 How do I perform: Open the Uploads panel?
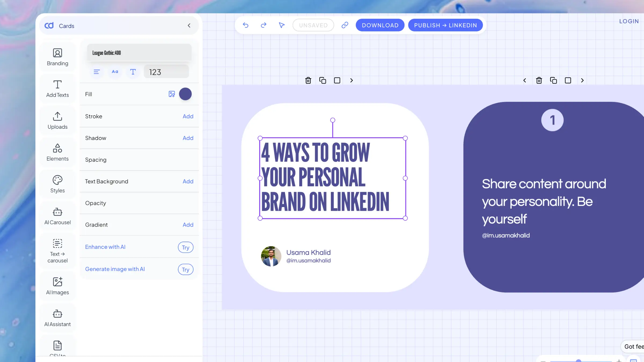pos(57,121)
